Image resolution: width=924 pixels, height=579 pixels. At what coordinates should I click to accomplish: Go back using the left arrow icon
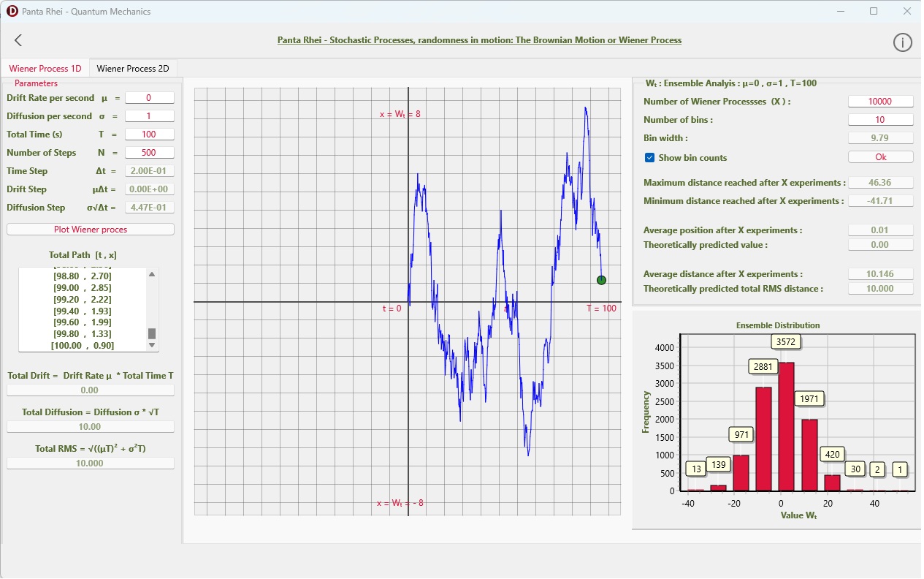coord(18,41)
